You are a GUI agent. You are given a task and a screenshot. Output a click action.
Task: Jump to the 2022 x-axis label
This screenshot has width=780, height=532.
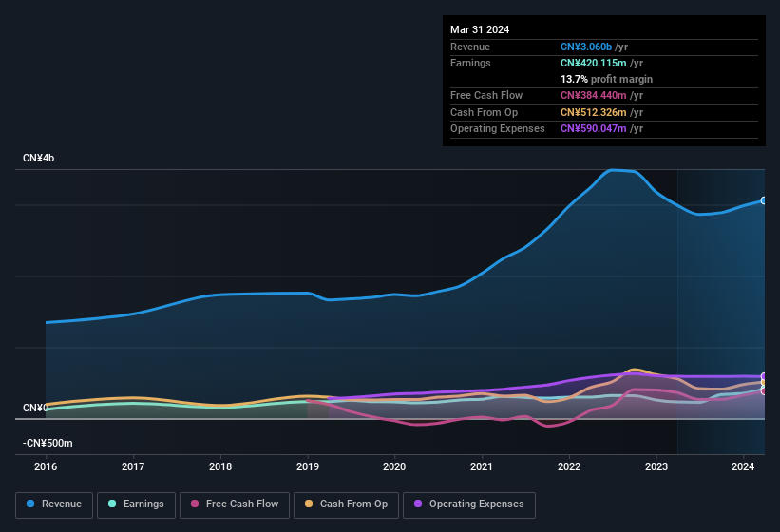569,466
